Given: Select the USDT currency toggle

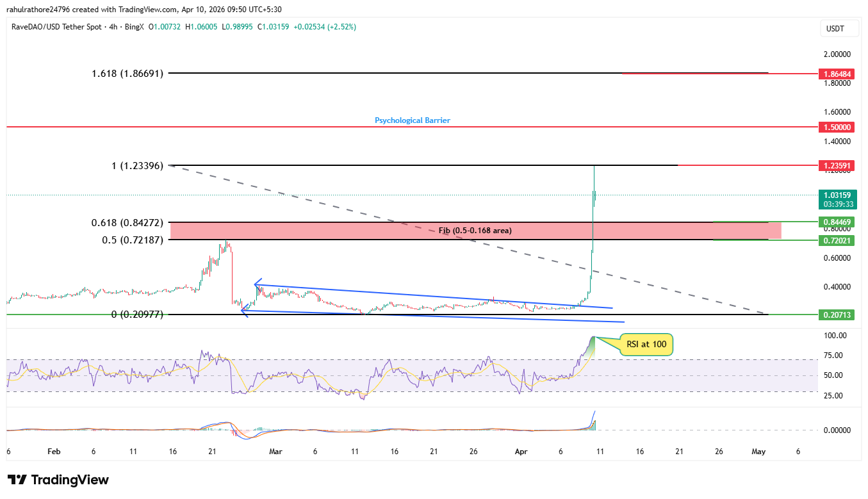Looking at the screenshot, I should coord(839,28).
